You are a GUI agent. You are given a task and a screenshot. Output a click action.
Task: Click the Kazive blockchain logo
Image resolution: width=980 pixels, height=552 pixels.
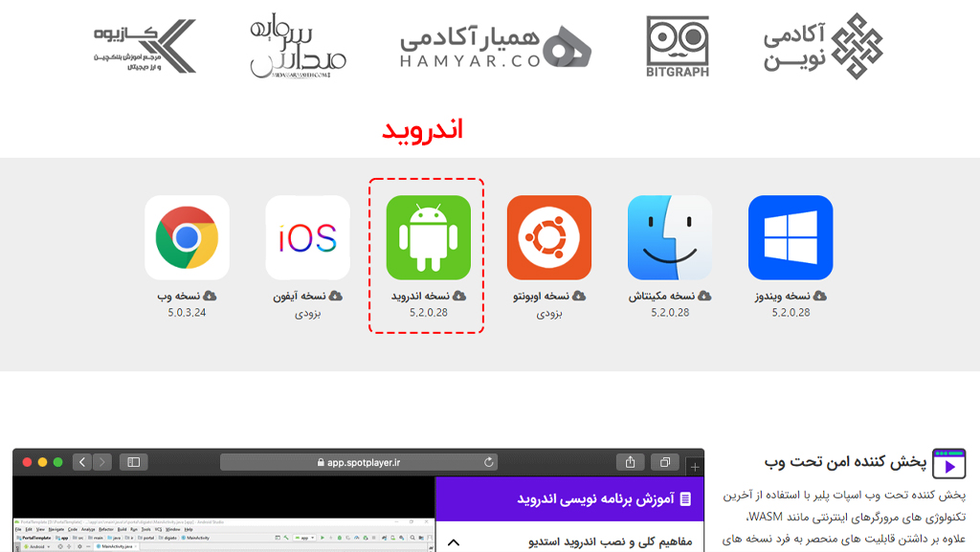[x=145, y=46]
